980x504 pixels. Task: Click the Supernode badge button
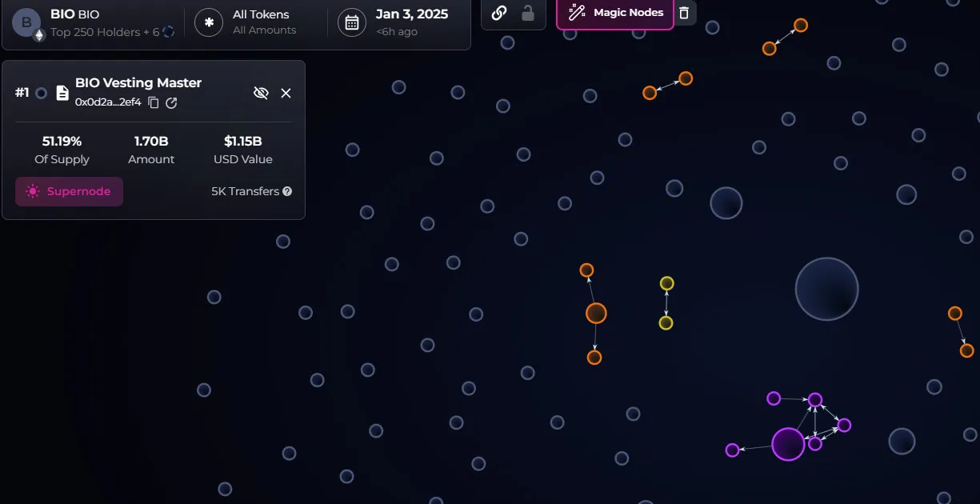point(69,192)
